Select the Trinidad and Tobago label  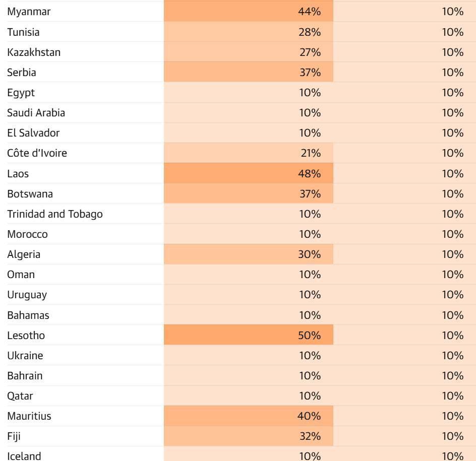pos(54,214)
